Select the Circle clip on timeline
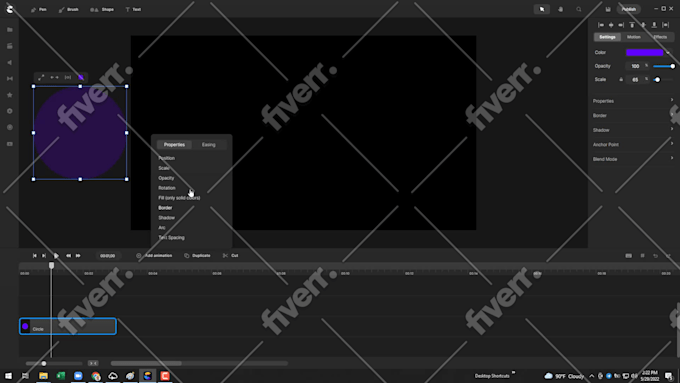The width and height of the screenshot is (680, 383). pos(68,327)
